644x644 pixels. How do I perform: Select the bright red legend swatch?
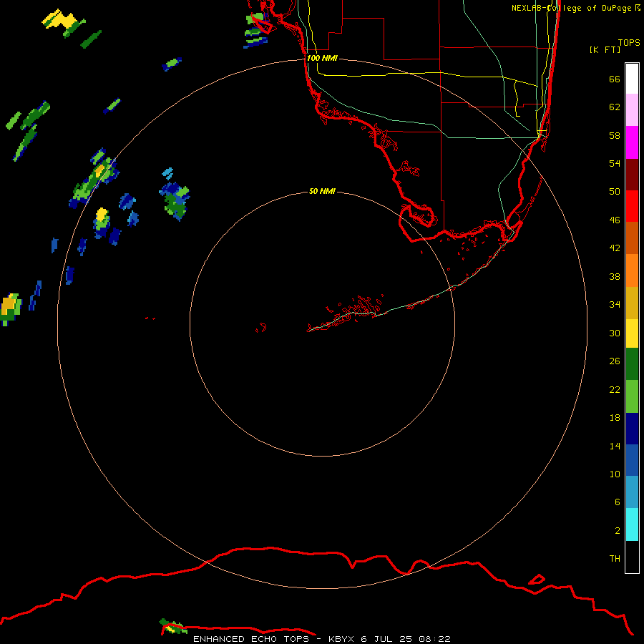pos(632,206)
